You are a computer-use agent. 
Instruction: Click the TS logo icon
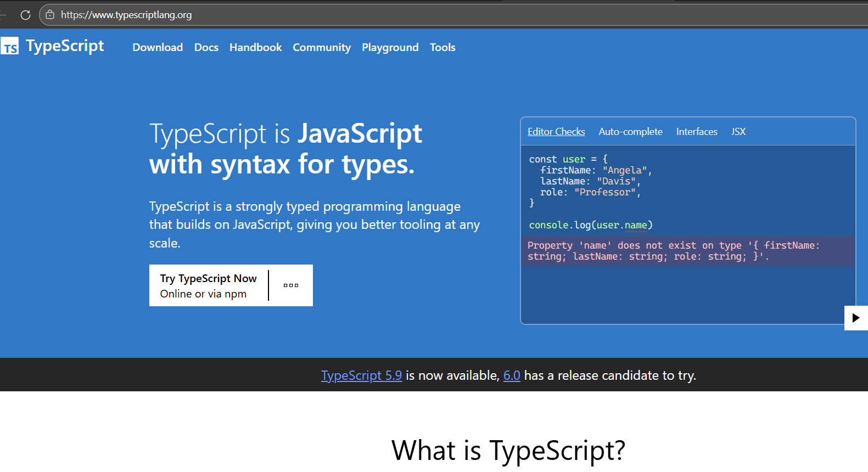pos(9,46)
